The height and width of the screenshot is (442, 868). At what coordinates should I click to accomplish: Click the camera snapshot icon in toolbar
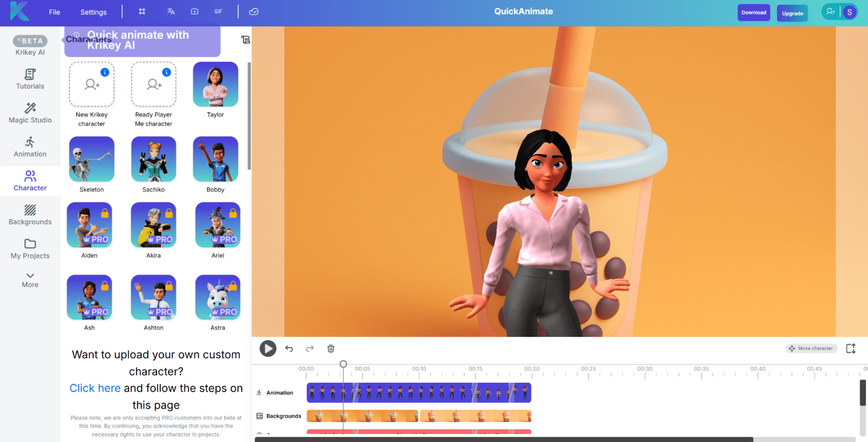pos(194,12)
